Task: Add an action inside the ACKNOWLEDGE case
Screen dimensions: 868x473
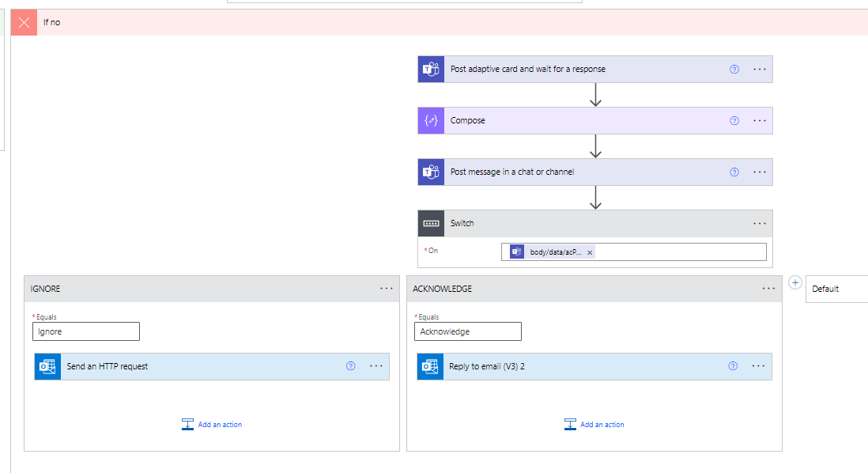Action: tap(594, 424)
